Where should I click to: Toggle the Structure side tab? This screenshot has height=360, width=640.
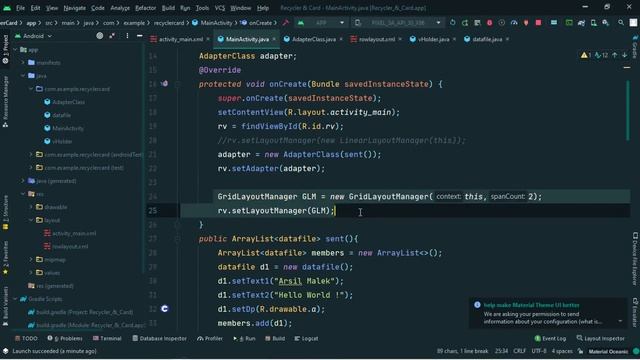pos(5,212)
